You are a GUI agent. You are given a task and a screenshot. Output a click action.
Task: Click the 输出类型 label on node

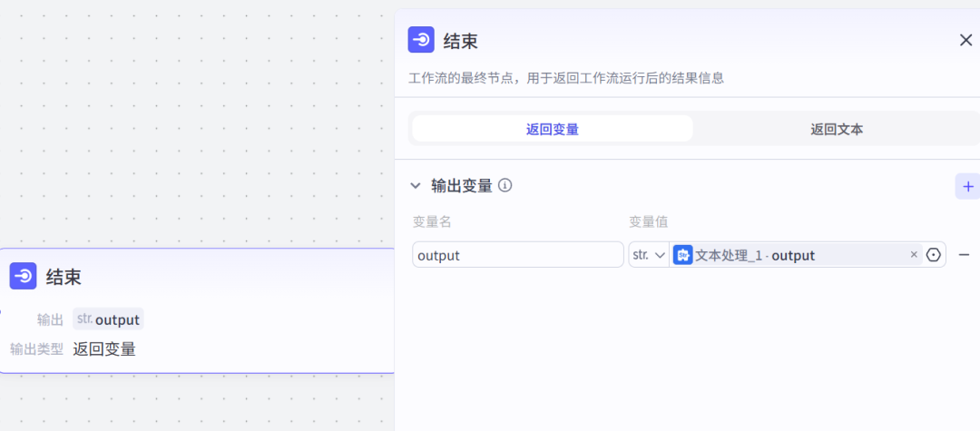pos(37,350)
